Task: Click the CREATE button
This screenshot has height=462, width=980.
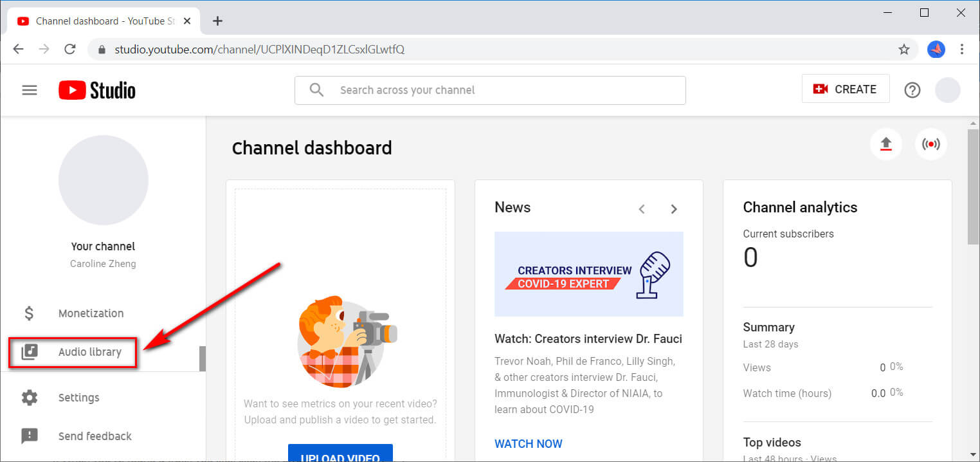Action: click(845, 89)
